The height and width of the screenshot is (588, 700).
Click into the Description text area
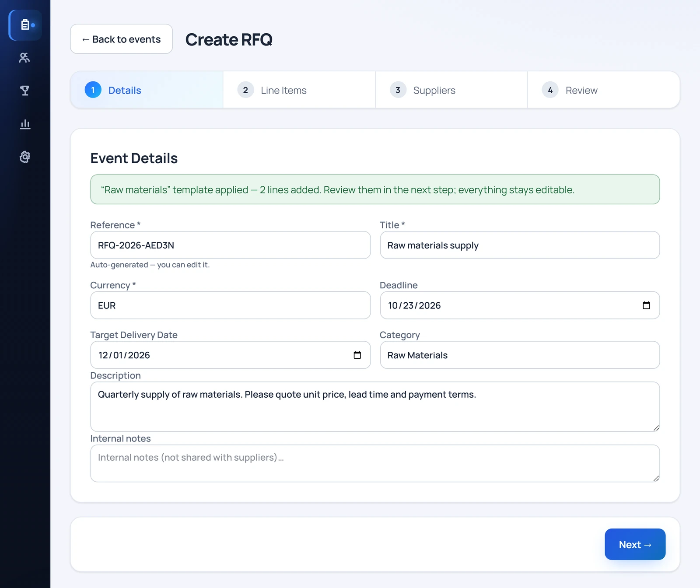tap(375, 407)
